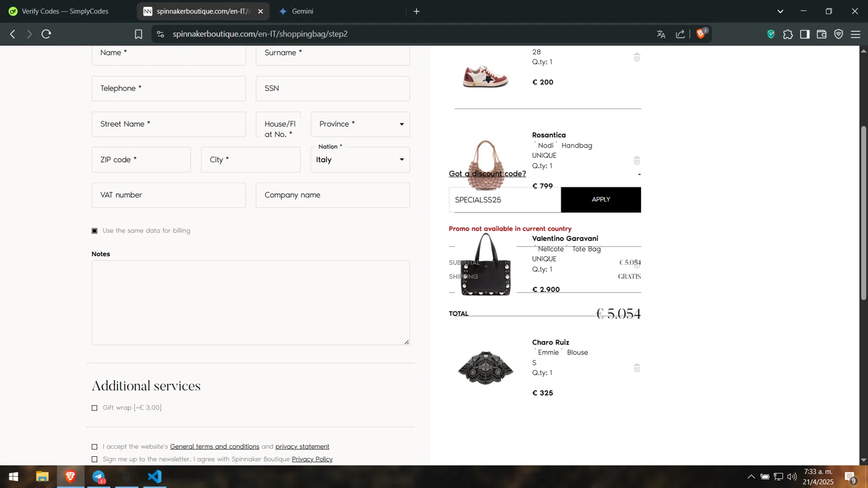Click the Brave browser taskbar icon

71,476
